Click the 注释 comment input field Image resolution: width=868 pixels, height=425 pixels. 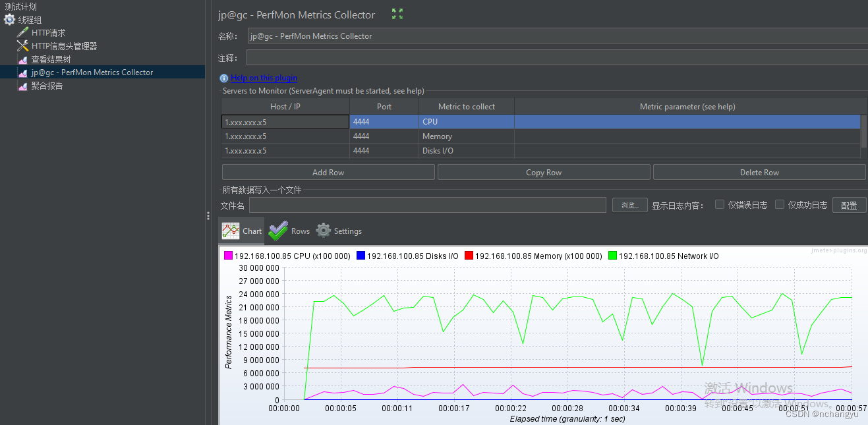(x=558, y=58)
